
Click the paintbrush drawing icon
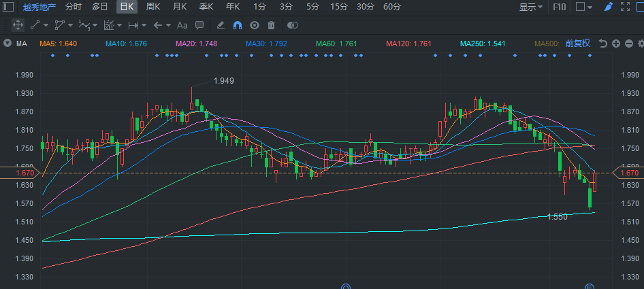(608, 7)
